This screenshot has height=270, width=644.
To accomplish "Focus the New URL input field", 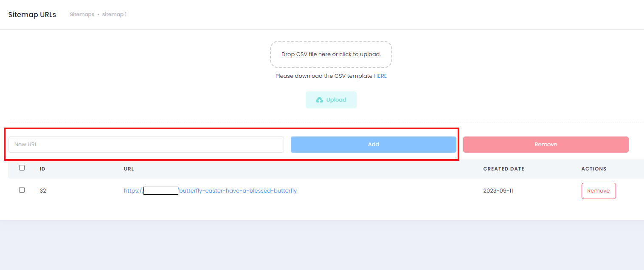I will pyautogui.click(x=146, y=145).
